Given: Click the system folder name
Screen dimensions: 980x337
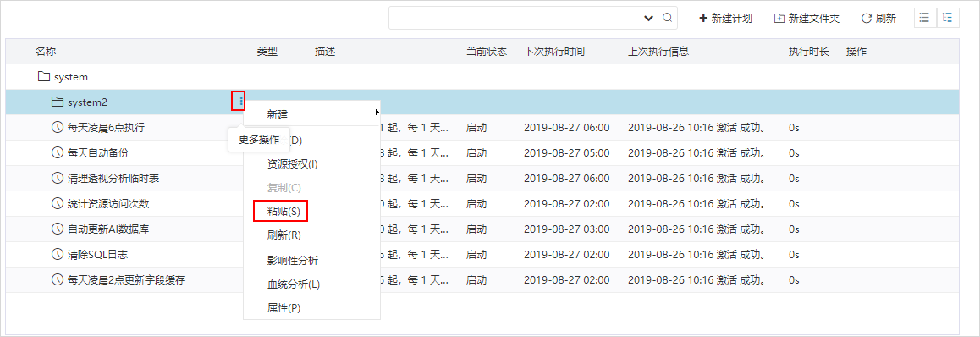Looking at the screenshot, I should click(x=71, y=77).
